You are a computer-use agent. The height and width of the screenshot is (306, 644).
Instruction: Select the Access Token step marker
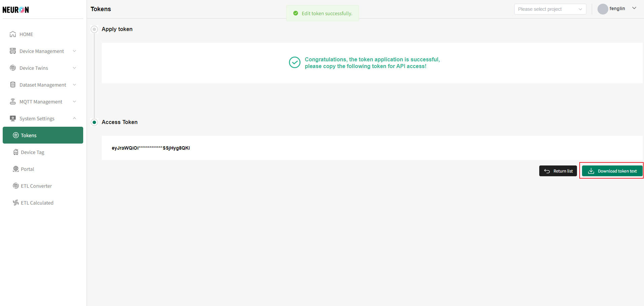94,122
